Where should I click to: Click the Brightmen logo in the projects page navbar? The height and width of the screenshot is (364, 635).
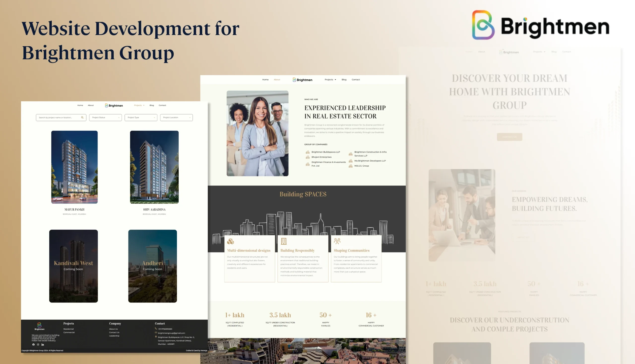[114, 105]
